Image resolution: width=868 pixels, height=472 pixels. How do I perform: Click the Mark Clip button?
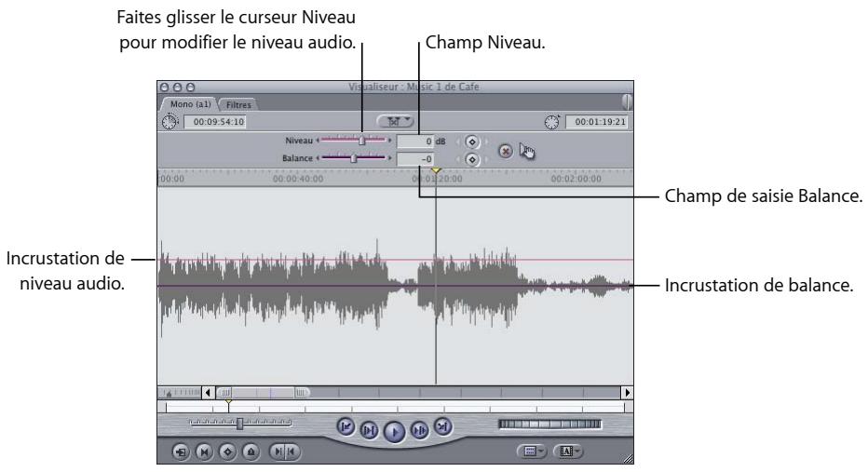pyautogui.click(x=204, y=452)
